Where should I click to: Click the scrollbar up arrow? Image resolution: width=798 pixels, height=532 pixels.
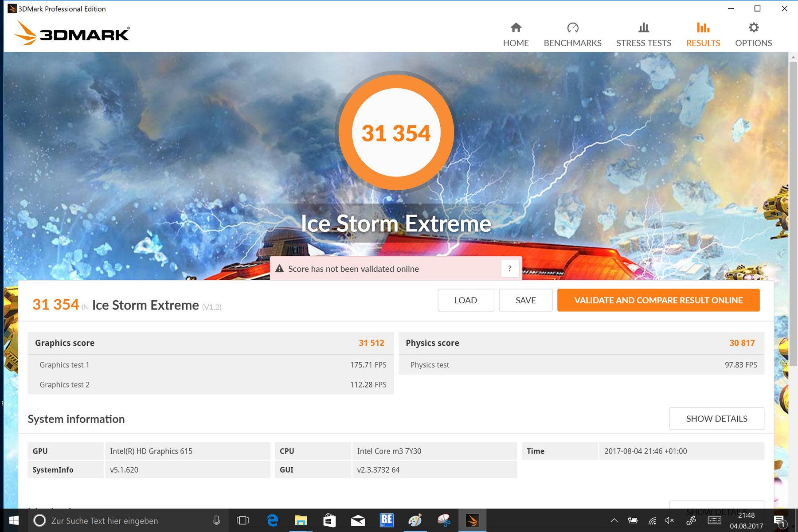coord(793,57)
